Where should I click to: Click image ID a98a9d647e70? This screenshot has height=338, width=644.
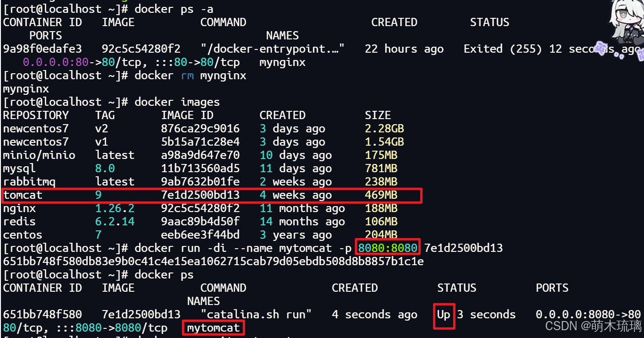point(200,155)
